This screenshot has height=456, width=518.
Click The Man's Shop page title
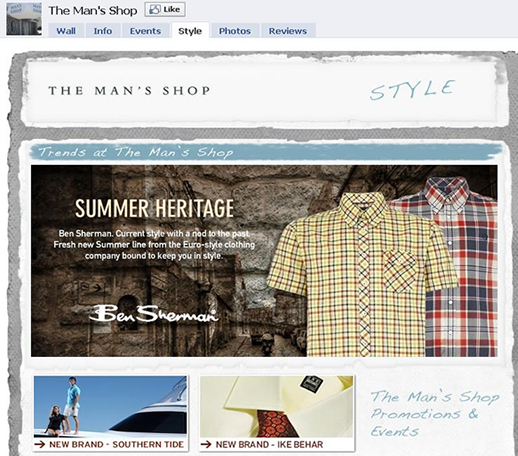(x=93, y=11)
